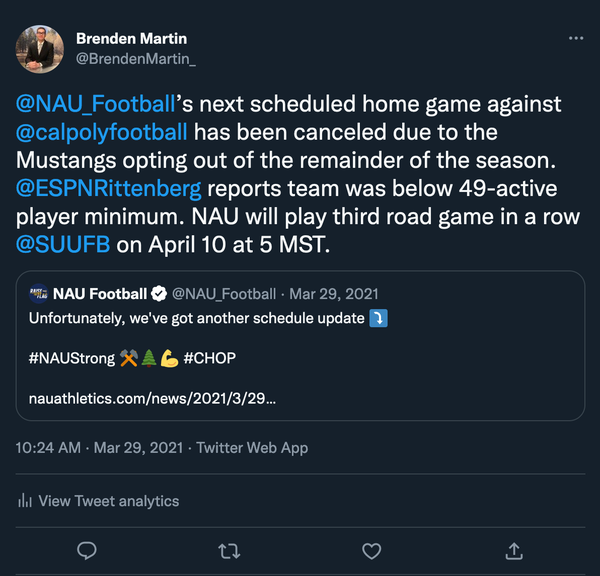Click the #NAUStrong hashtag

coord(72,357)
